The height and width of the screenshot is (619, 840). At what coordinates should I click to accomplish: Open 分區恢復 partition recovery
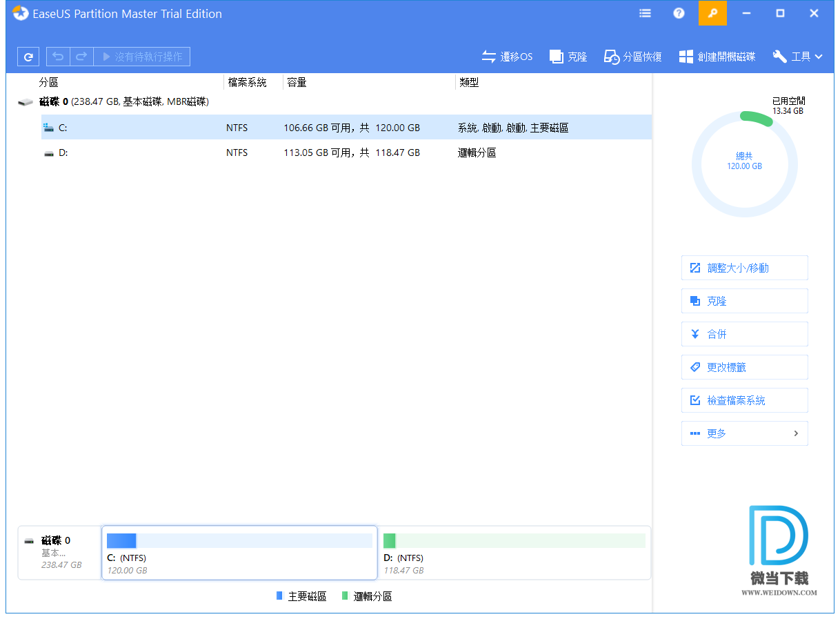tap(632, 57)
